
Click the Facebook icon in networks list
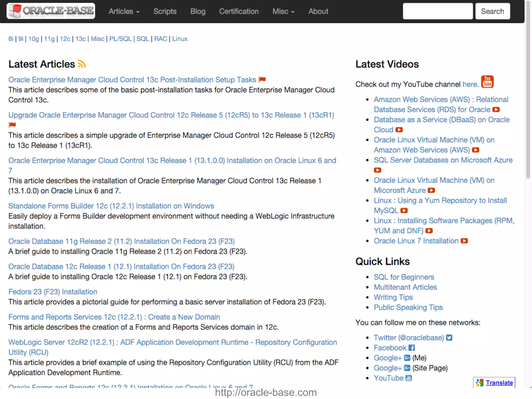[412, 348]
